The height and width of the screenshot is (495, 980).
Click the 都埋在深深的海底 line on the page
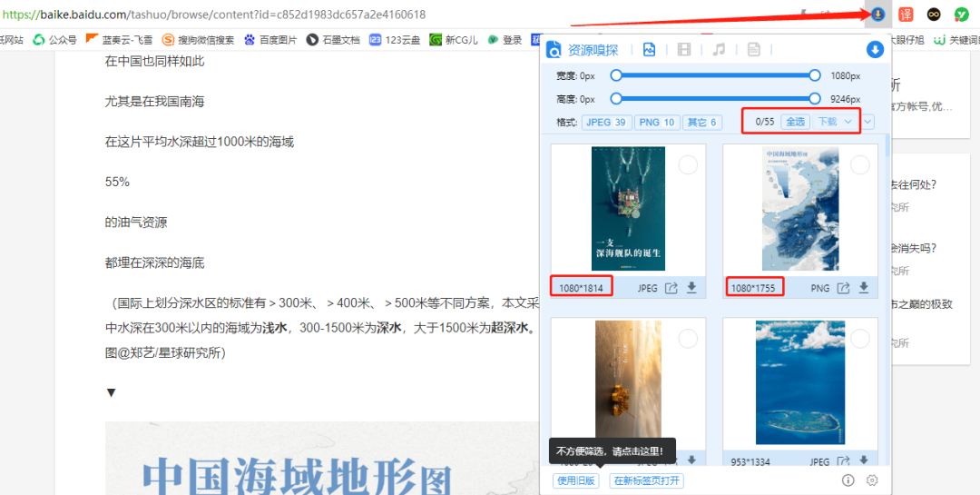154,262
